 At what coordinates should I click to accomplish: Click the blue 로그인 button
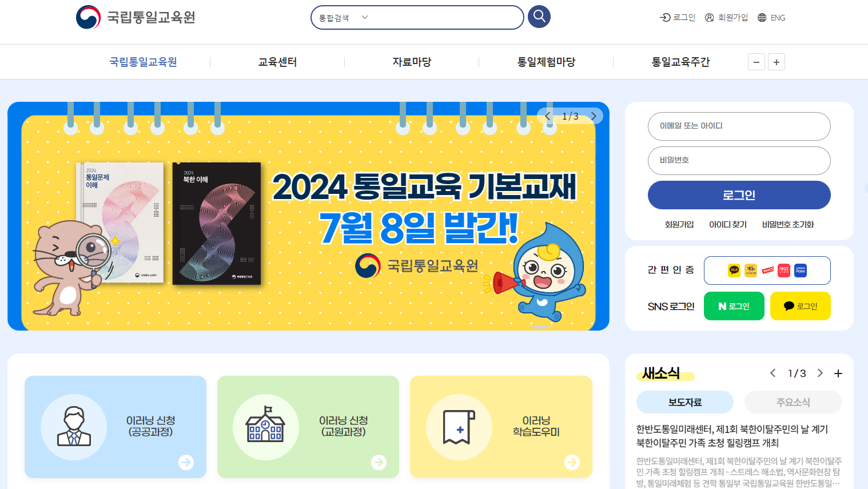pyautogui.click(x=739, y=195)
